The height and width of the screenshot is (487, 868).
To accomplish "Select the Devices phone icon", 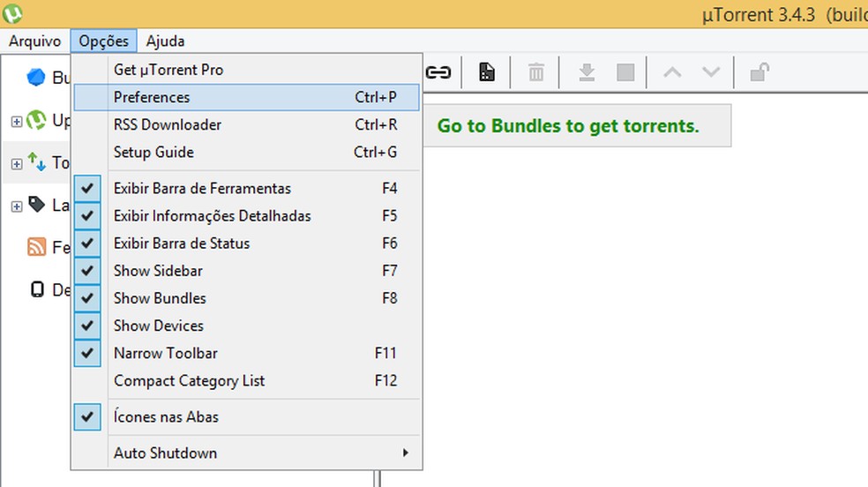I will pos(37,289).
